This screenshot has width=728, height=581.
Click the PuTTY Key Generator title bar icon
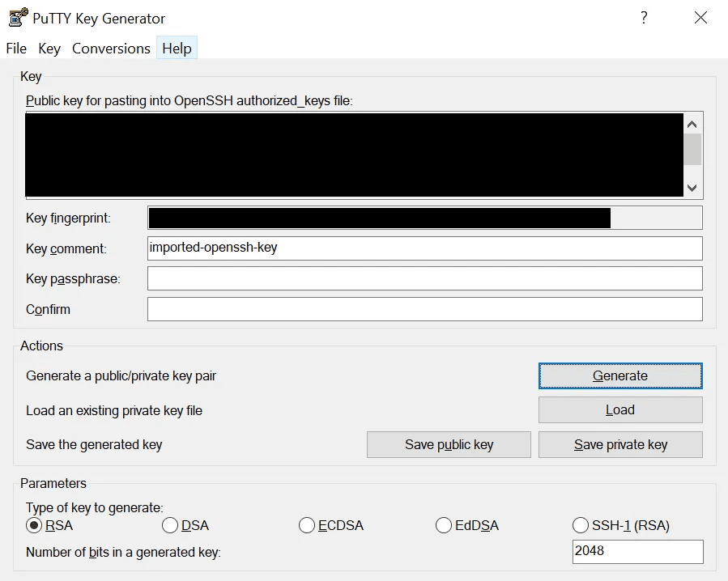[x=18, y=18]
